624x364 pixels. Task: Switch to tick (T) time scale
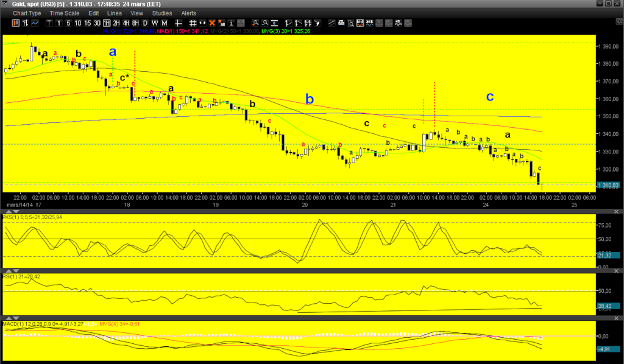pos(49,23)
